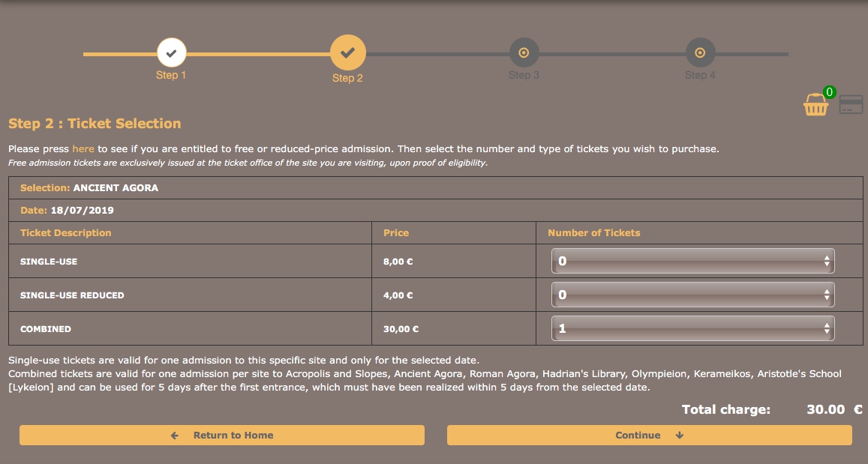This screenshot has height=464, width=868.
Task: Click the credit card payment icon
Action: [851, 105]
